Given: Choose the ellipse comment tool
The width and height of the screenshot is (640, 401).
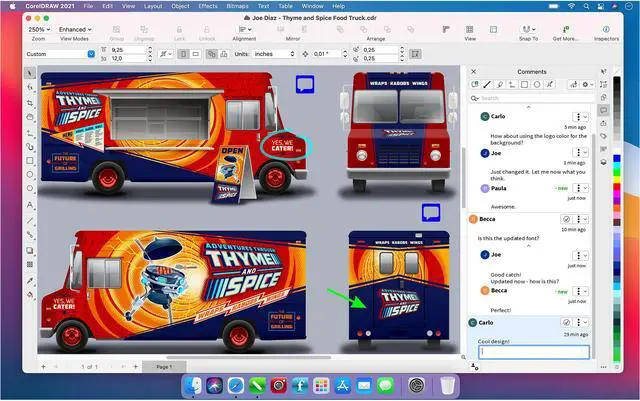Looking at the screenshot, I should point(537,85).
